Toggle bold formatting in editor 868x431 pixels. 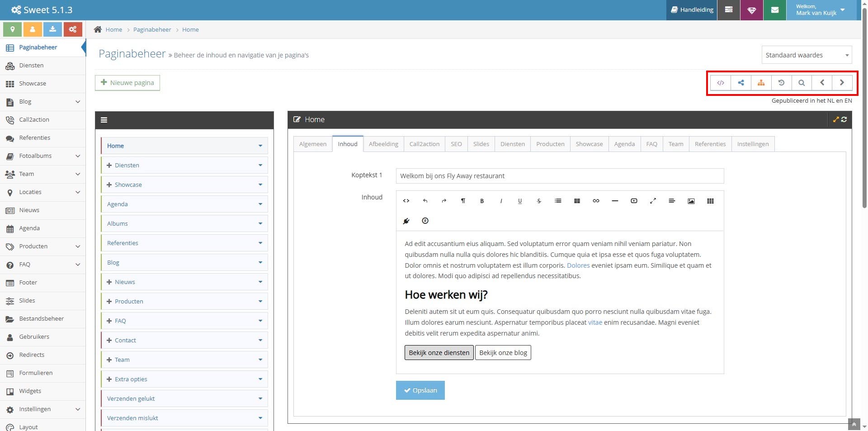[x=482, y=201]
